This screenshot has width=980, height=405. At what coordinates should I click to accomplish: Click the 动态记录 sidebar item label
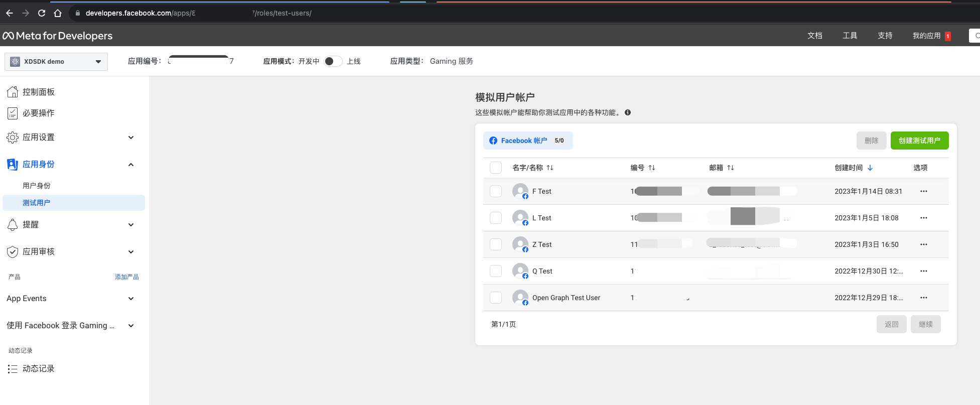click(x=39, y=369)
